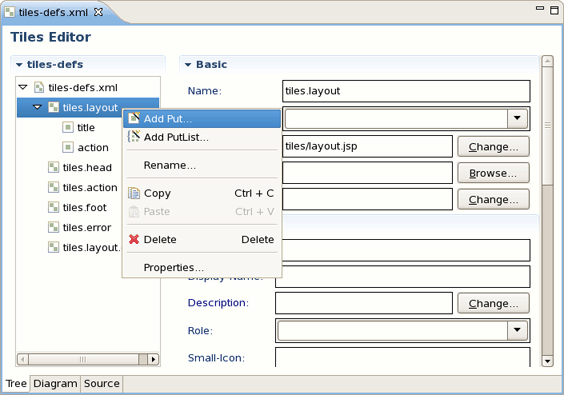Click Change... next to Description
564x395 pixels.
(x=494, y=303)
